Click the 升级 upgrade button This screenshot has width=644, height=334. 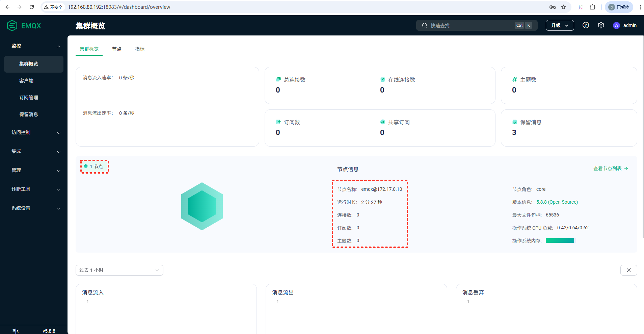(560, 25)
